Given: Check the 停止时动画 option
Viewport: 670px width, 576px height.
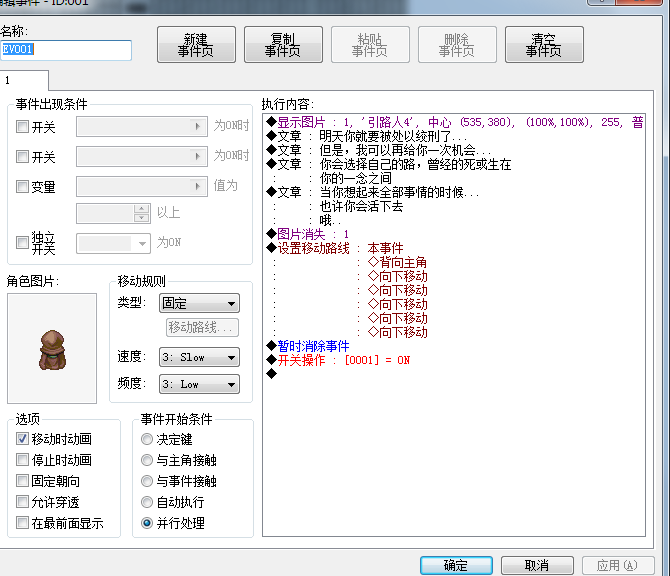Looking at the screenshot, I should tap(22, 460).
